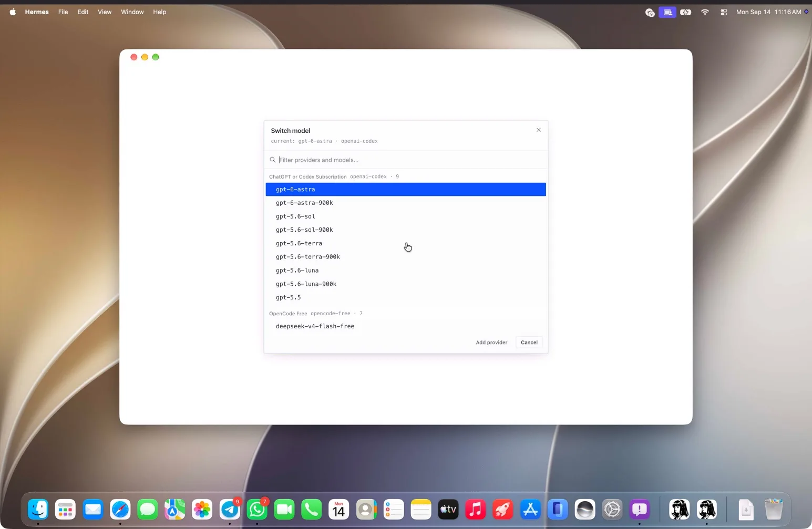
Task: Switch to the gpt-5.6-terra model
Action: [x=406, y=243]
